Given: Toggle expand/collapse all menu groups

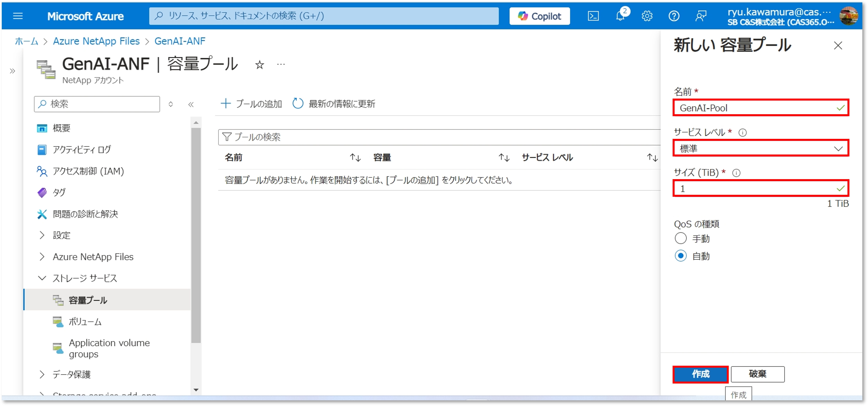Looking at the screenshot, I should pos(171,104).
